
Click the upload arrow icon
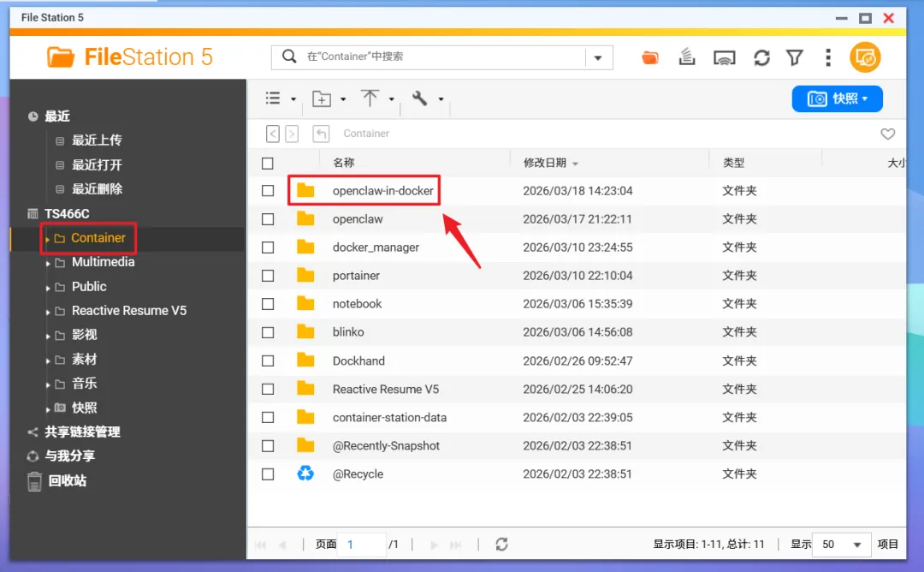click(x=370, y=98)
